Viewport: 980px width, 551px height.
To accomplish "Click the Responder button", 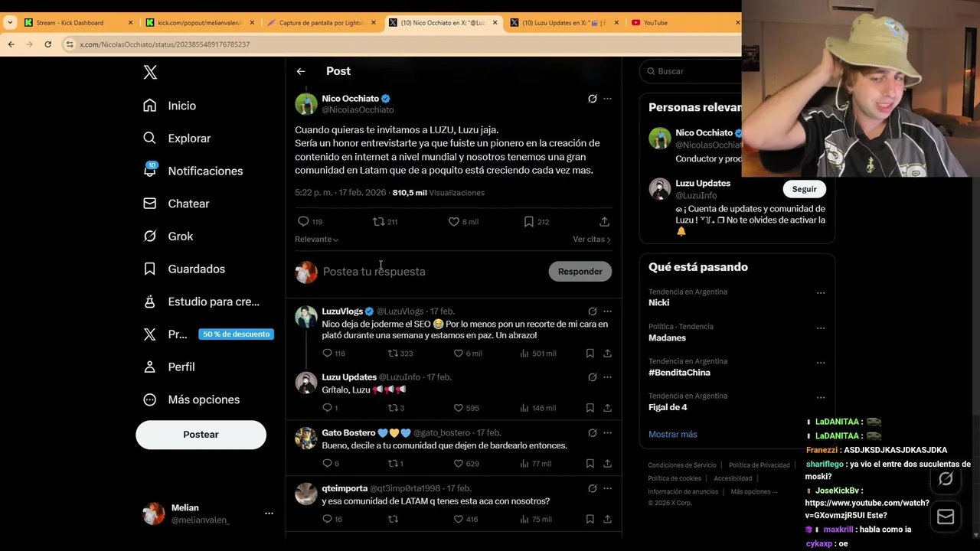I will [x=580, y=272].
